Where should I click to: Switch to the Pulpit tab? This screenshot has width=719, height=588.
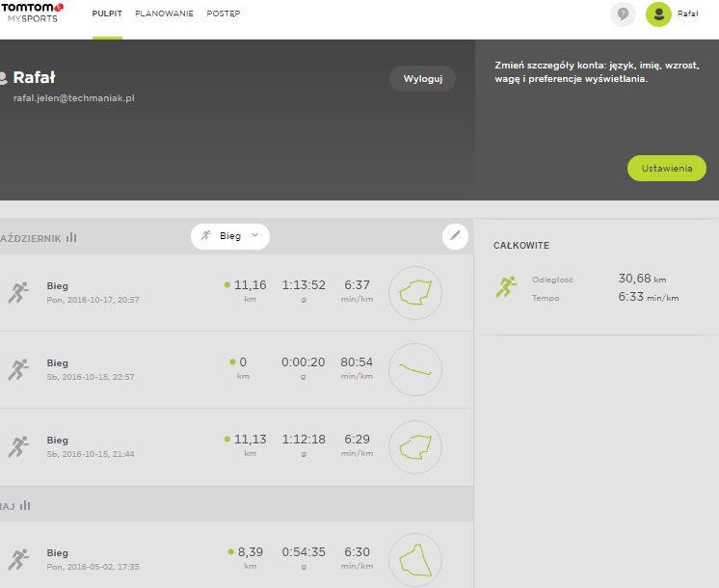coord(107,14)
